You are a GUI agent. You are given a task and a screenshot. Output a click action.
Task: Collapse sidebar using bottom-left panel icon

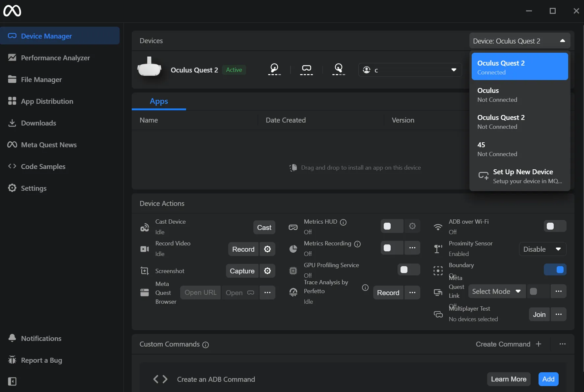point(12,381)
